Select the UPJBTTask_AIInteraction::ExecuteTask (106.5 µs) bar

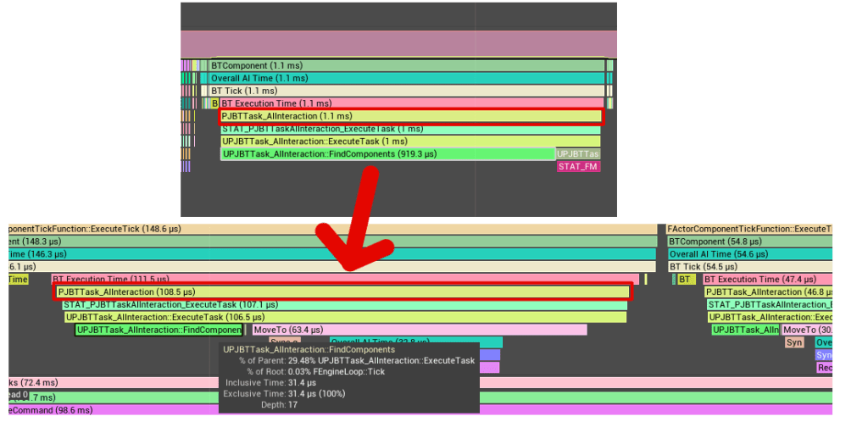345,317
